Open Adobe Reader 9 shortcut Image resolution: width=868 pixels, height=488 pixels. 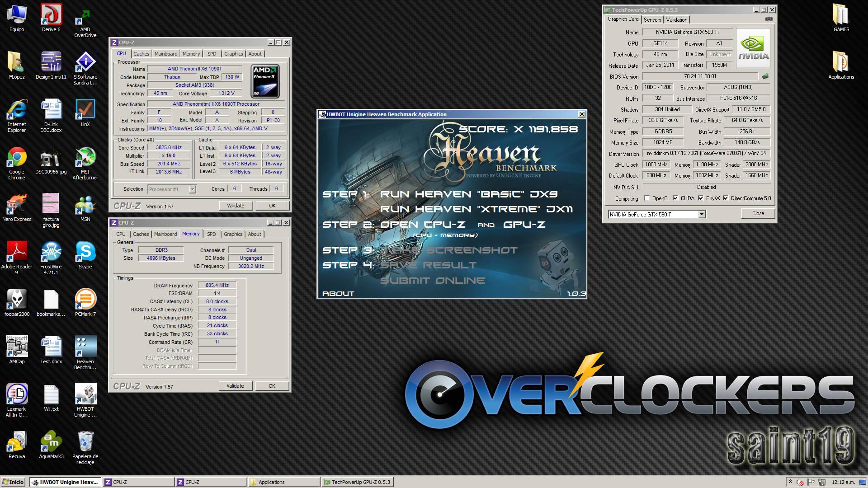point(17,258)
